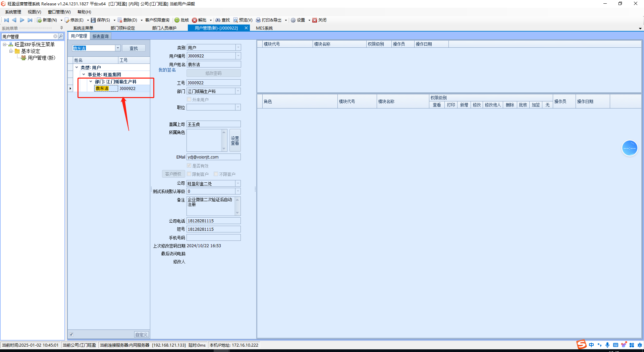Toggle the 中 Chinese input mode
Viewport: 644px width, 352px height.
tap(591, 345)
